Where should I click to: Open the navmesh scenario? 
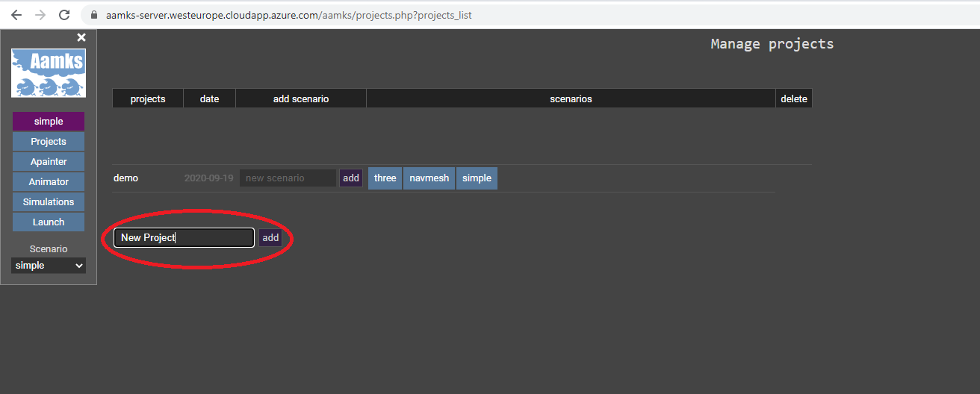429,178
